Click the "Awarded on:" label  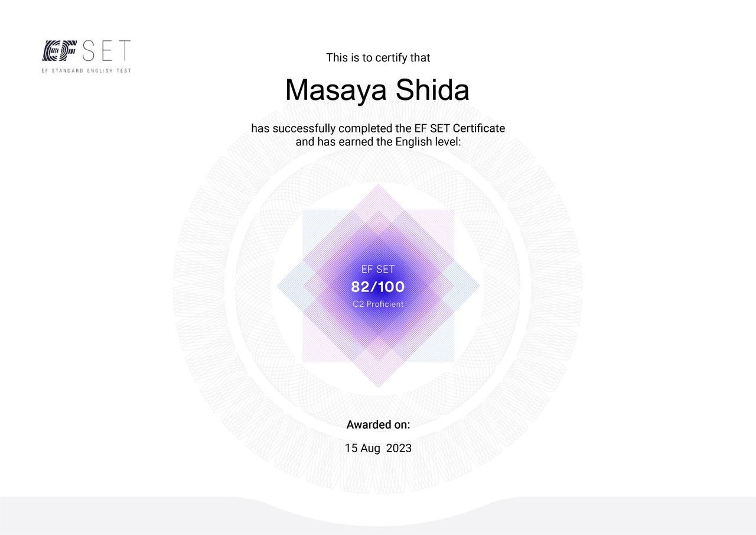click(378, 424)
